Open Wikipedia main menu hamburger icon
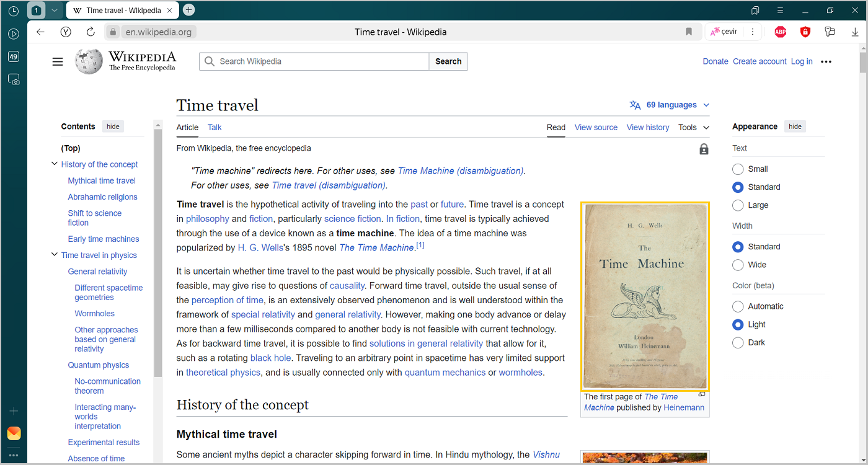 [x=58, y=61]
